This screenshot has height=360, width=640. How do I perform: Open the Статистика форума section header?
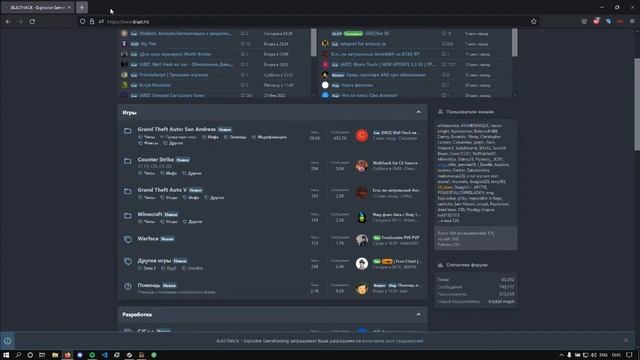point(467,265)
